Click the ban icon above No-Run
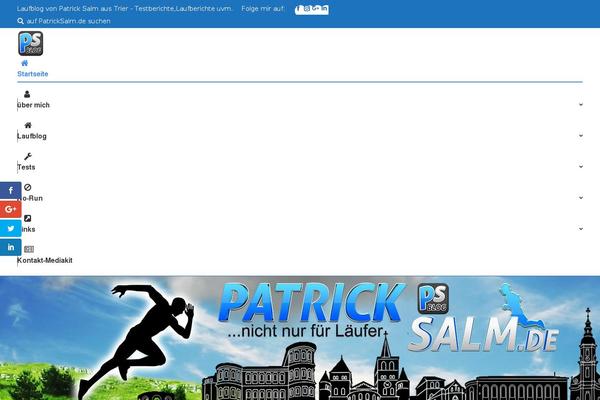Image resolution: width=600 pixels, height=400 pixels. pyautogui.click(x=28, y=187)
